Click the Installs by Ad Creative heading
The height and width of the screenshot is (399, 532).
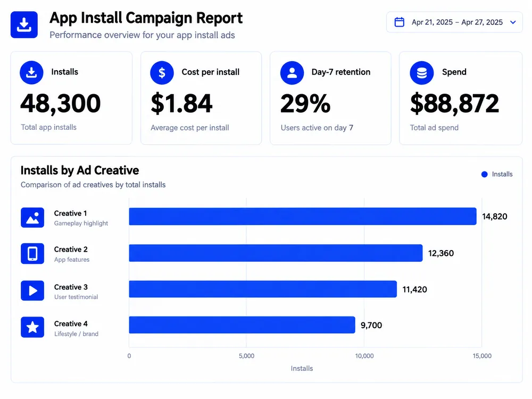80,170
